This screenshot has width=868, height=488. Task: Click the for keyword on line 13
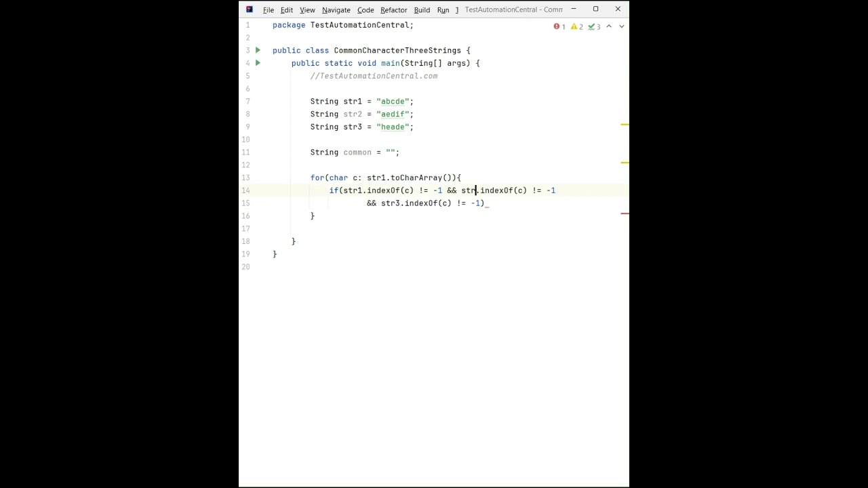(317, 178)
